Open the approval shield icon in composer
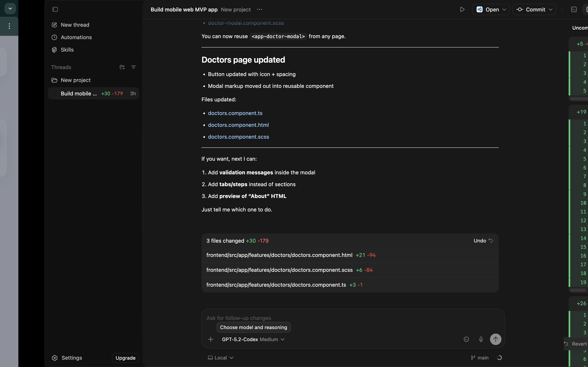The height and width of the screenshot is (367, 588). [x=466, y=339]
